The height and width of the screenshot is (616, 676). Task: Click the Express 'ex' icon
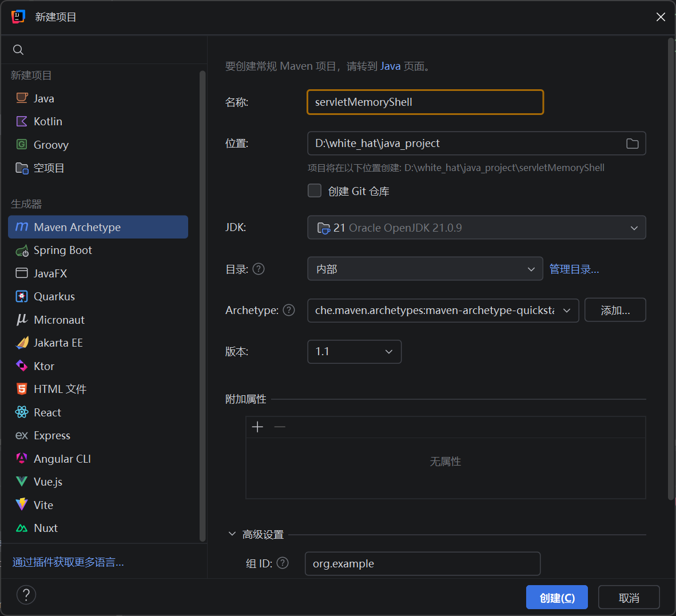(22, 435)
